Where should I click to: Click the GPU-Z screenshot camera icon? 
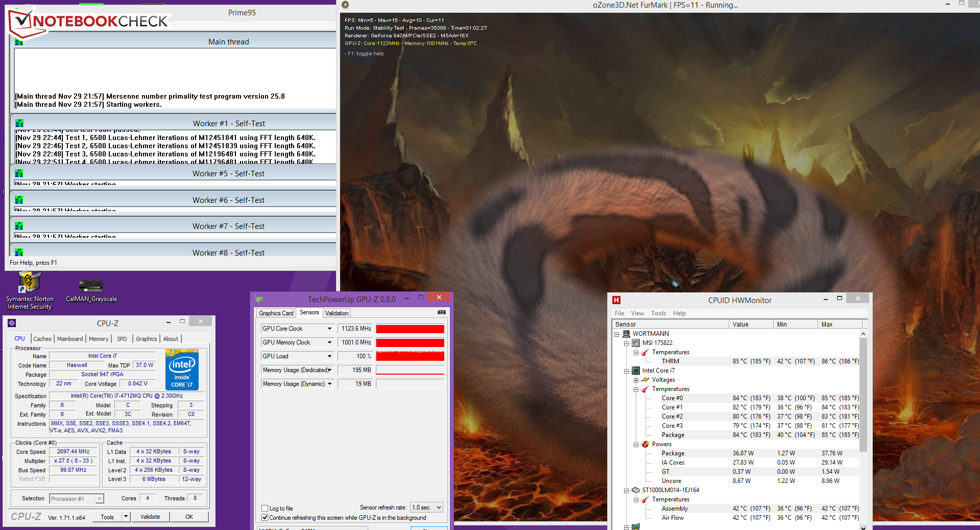pyautogui.click(x=442, y=312)
